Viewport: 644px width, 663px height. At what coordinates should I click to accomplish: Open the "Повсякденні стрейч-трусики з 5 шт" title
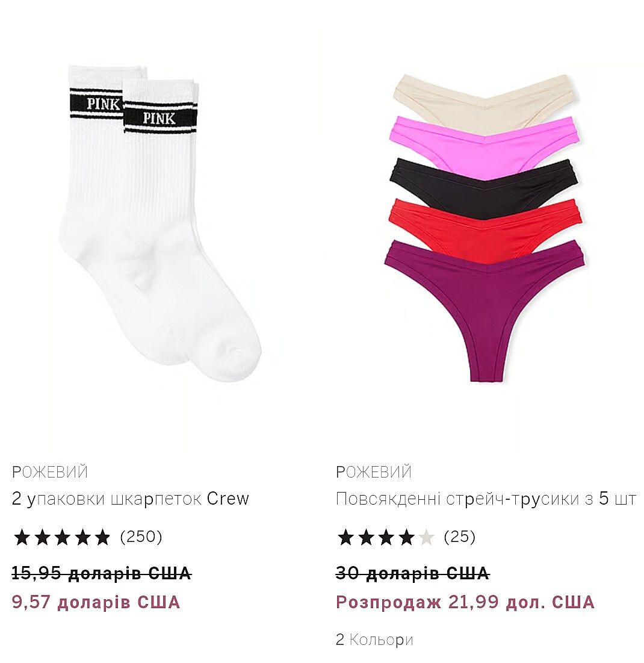486,499
